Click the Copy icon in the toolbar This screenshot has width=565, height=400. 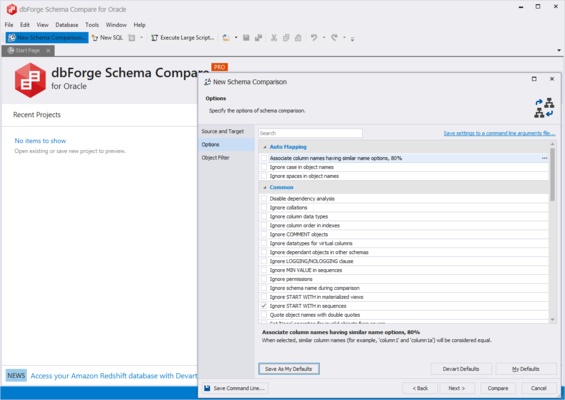click(x=286, y=37)
